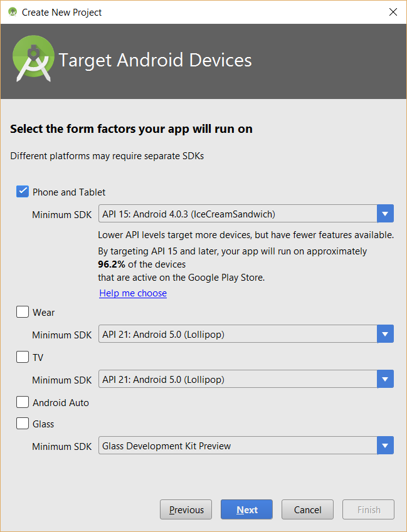
Task: Click the Android Studio logo in header
Action: pyautogui.click(x=31, y=59)
